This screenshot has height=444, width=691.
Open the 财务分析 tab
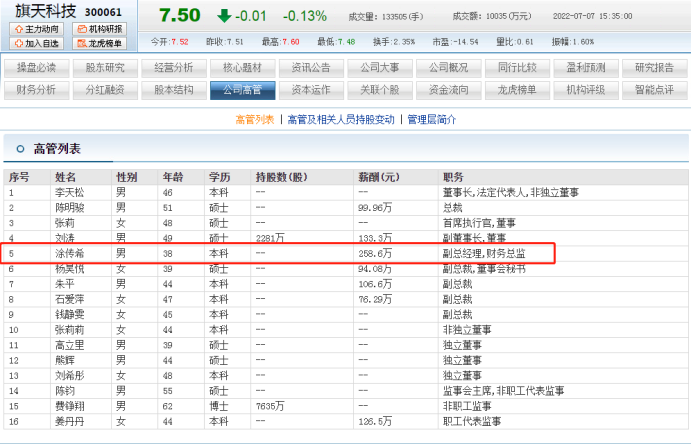click(x=36, y=90)
